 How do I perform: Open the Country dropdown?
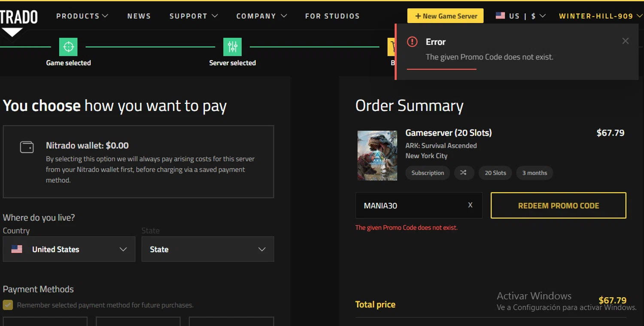(69, 249)
